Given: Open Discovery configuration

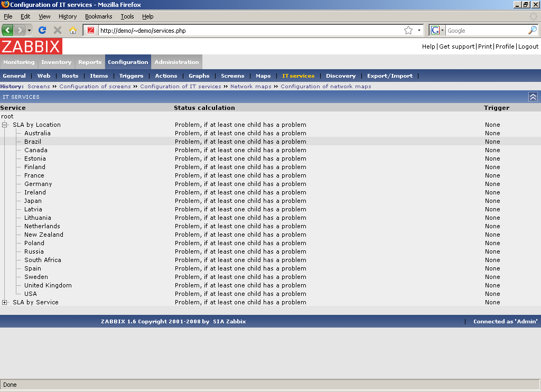Looking at the screenshot, I should 341,76.
